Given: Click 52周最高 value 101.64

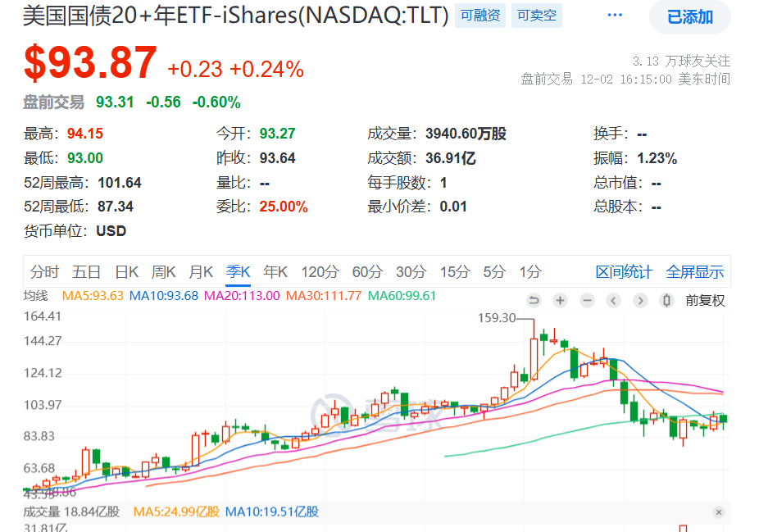Looking at the screenshot, I should pos(120,183).
